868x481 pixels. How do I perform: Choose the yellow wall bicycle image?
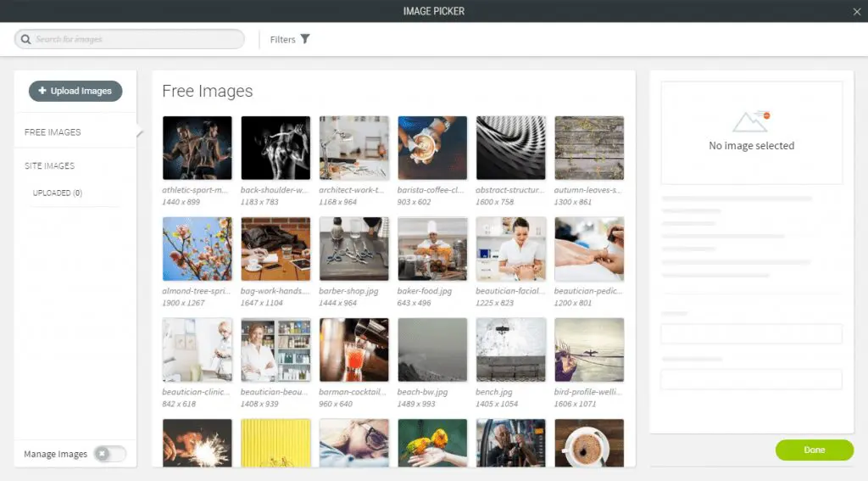point(275,443)
